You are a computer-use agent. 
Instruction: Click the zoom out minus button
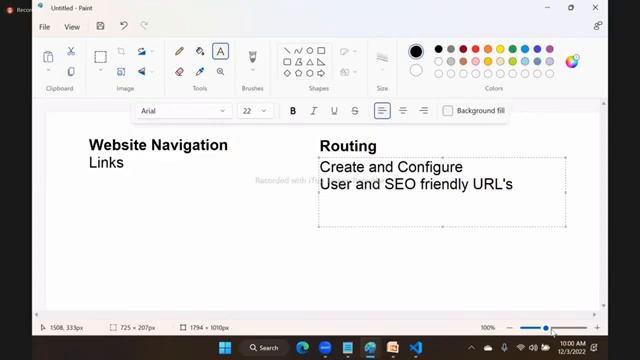(509, 327)
